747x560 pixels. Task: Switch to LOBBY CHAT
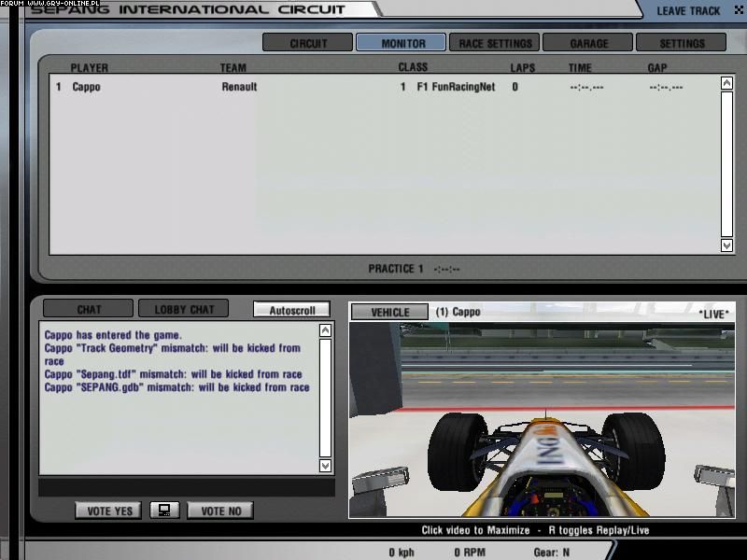[183, 309]
